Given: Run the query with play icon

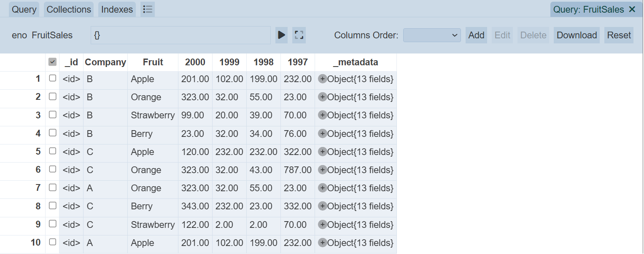Looking at the screenshot, I should 281,35.
